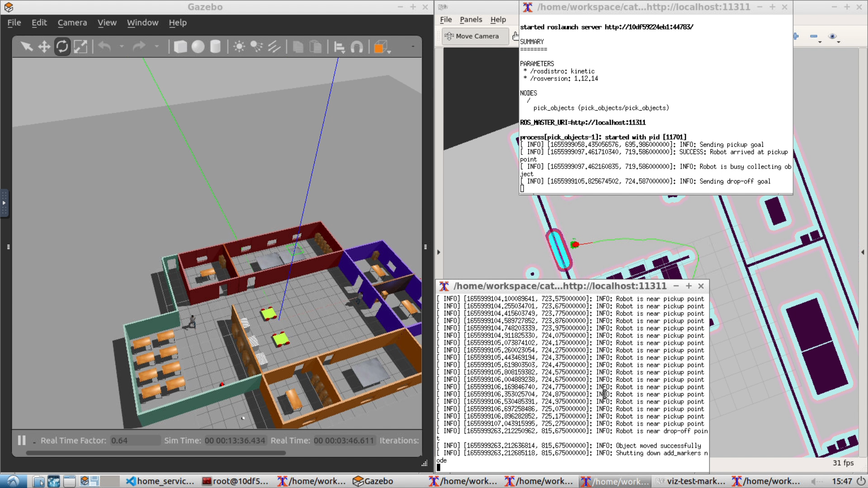Image resolution: width=868 pixels, height=488 pixels.
Task: Click the ROS_MASTER_URI line in upper terminal
Action: [583, 122]
